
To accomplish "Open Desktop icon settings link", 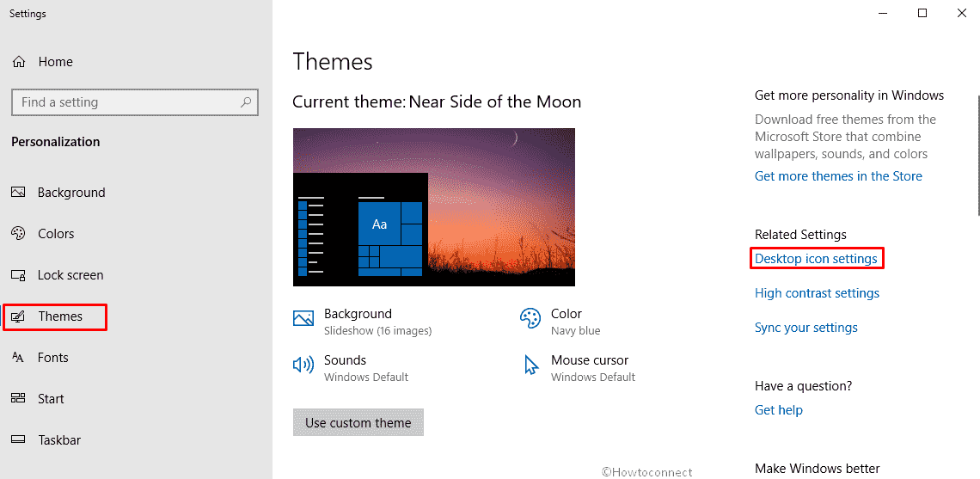I will click(x=816, y=258).
